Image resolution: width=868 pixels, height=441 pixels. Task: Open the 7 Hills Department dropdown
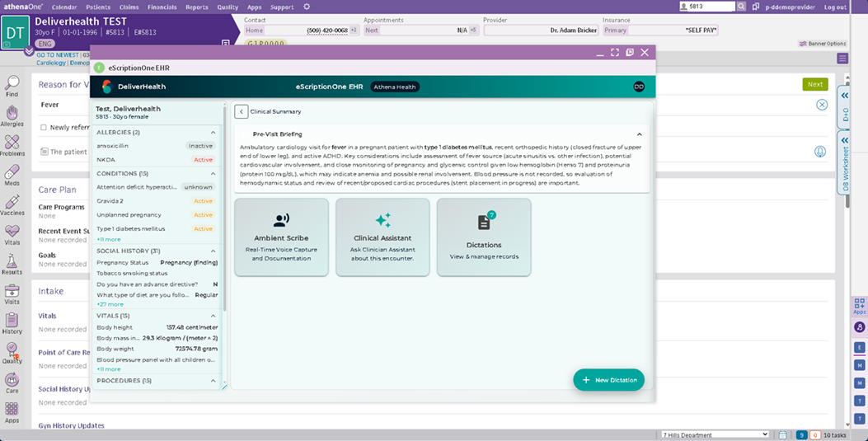pos(716,435)
